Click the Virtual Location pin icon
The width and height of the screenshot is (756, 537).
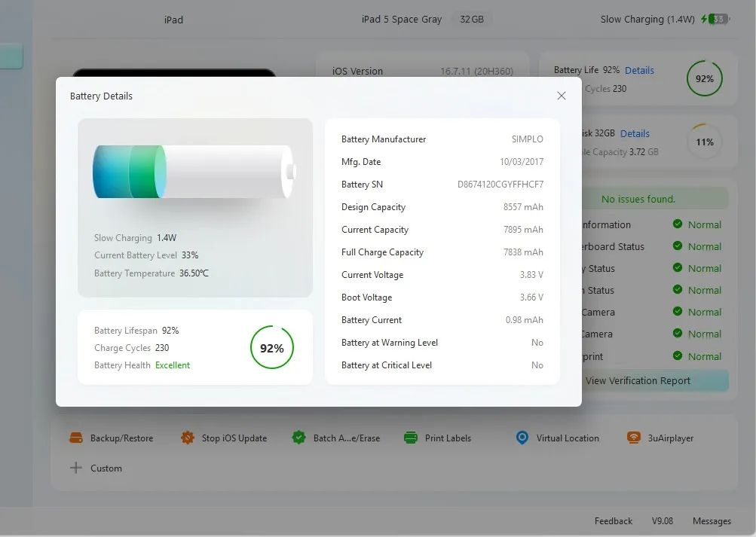(x=522, y=438)
